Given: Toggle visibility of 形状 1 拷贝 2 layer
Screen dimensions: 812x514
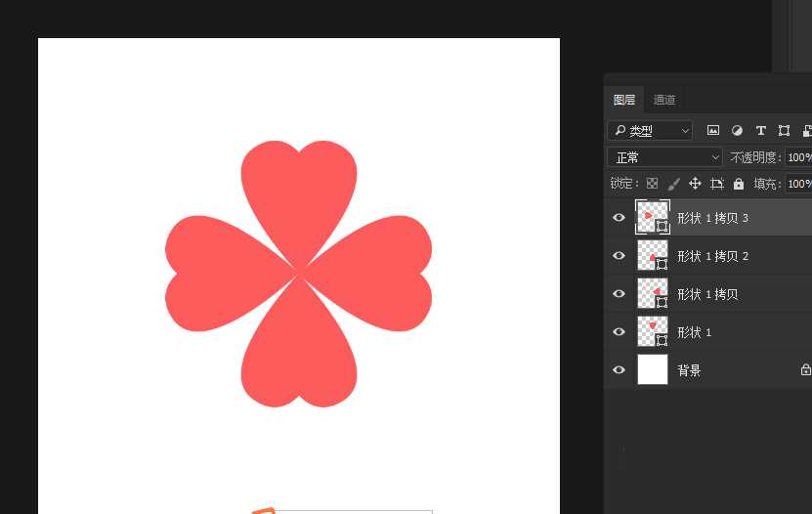Looking at the screenshot, I should tap(619, 256).
